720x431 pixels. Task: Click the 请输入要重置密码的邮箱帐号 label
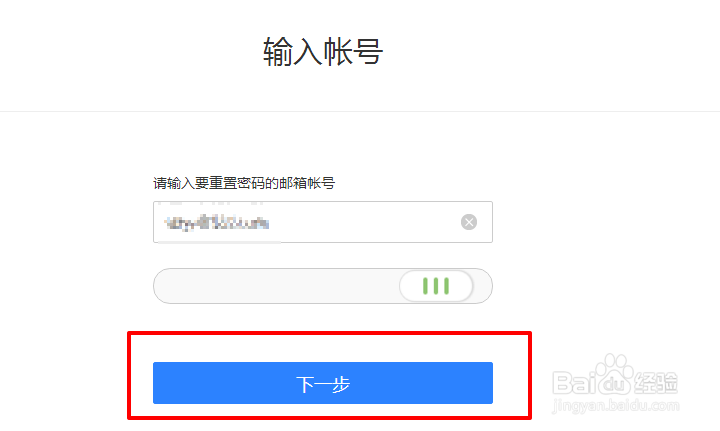click(244, 183)
